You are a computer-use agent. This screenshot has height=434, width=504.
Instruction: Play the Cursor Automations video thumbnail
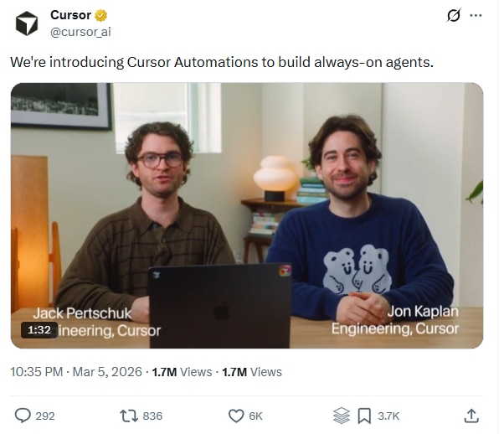click(x=247, y=215)
